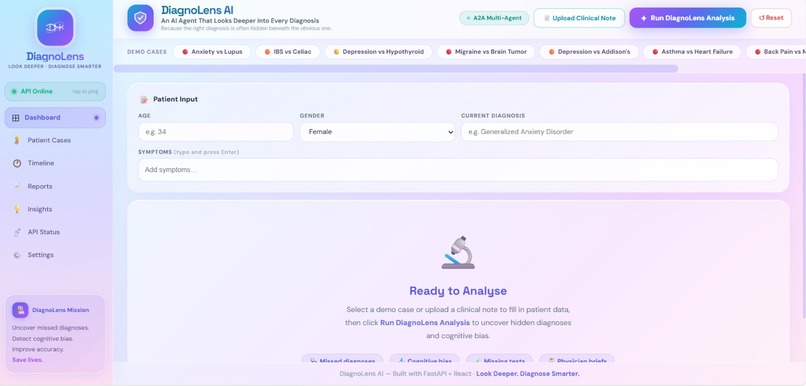Click the Insights lightbulb icon
The height and width of the screenshot is (386, 806).
(17, 209)
